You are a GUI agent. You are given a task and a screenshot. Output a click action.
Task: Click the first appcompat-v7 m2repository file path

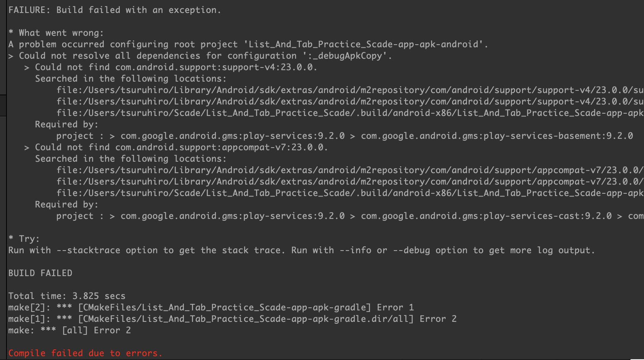tap(349, 170)
